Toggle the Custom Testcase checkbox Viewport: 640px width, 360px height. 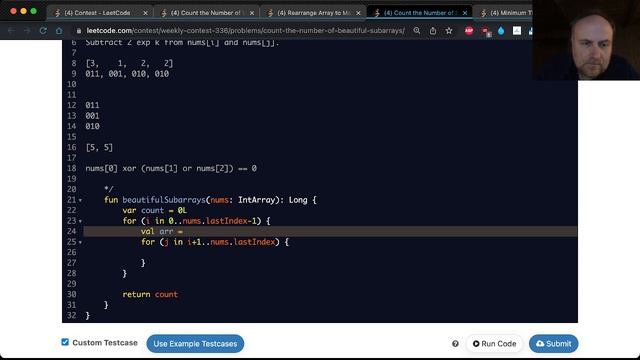[65, 342]
